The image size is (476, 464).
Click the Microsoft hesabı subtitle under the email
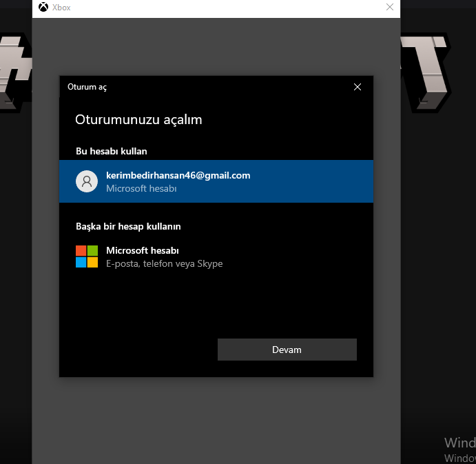(x=141, y=188)
